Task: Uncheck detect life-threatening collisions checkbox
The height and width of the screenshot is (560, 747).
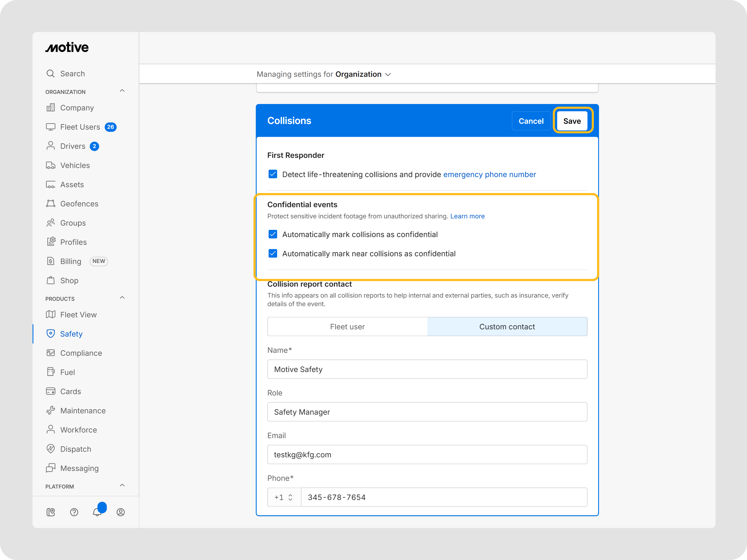Action: 273,174
